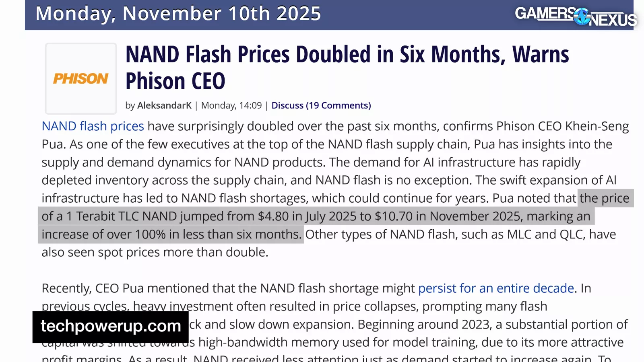Click the word NEXUS in the channel logo
644x362 pixels.
click(613, 20)
